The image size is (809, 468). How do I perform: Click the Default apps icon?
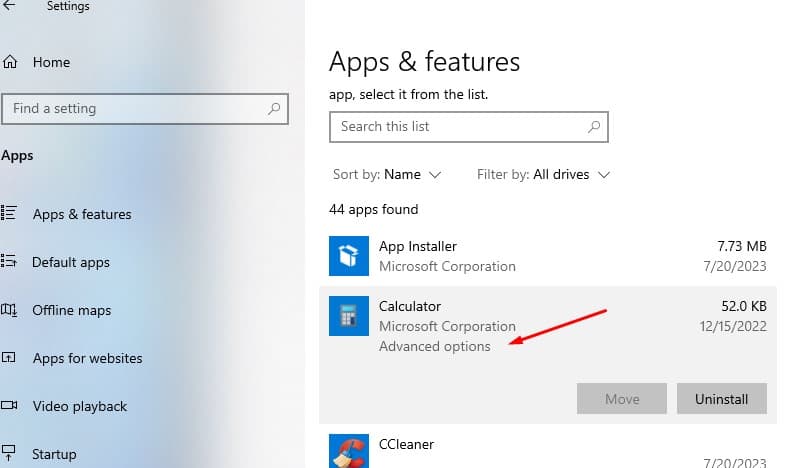9,261
